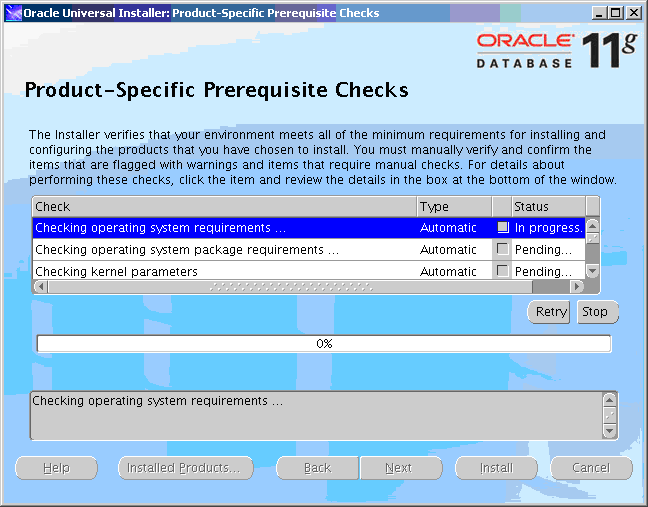Click the Type column header

pyautogui.click(x=454, y=206)
